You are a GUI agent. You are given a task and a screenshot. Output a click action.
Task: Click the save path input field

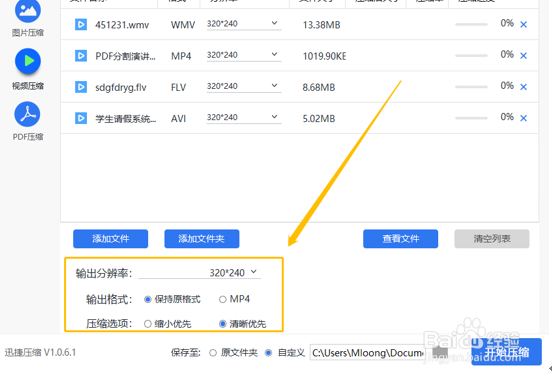[368, 353]
